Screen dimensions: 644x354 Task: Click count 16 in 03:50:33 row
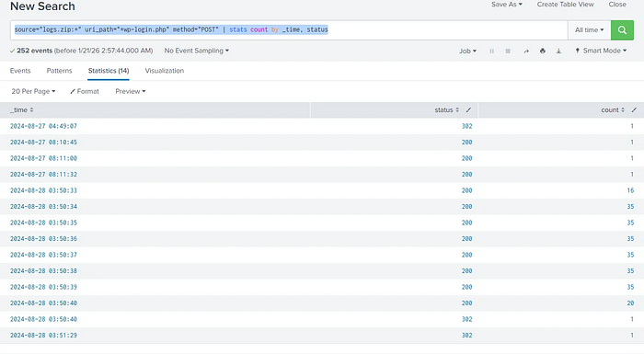pyautogui.click(x=630, y=190)
